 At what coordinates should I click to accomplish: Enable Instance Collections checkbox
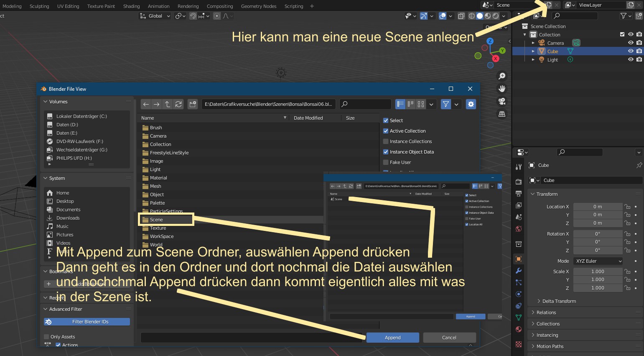click(386, 141)
